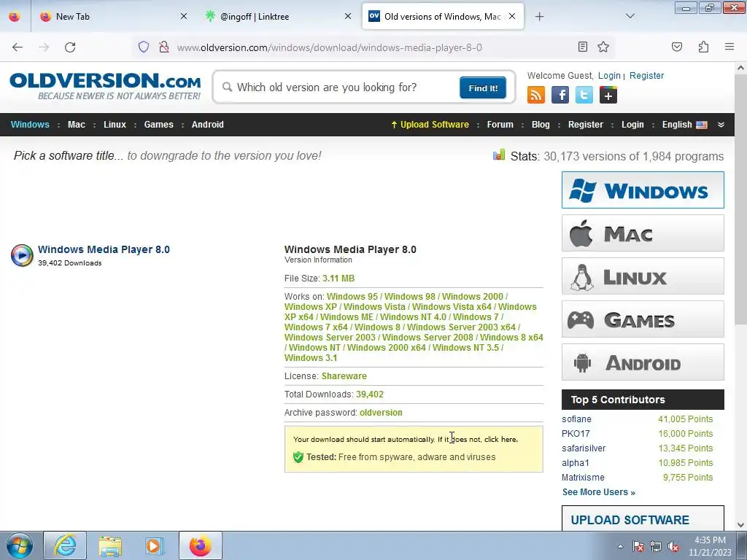The width and height of the screenshot is (747, 560).
Task: Open the Facebook social icon
Action: tap(560, 95)
